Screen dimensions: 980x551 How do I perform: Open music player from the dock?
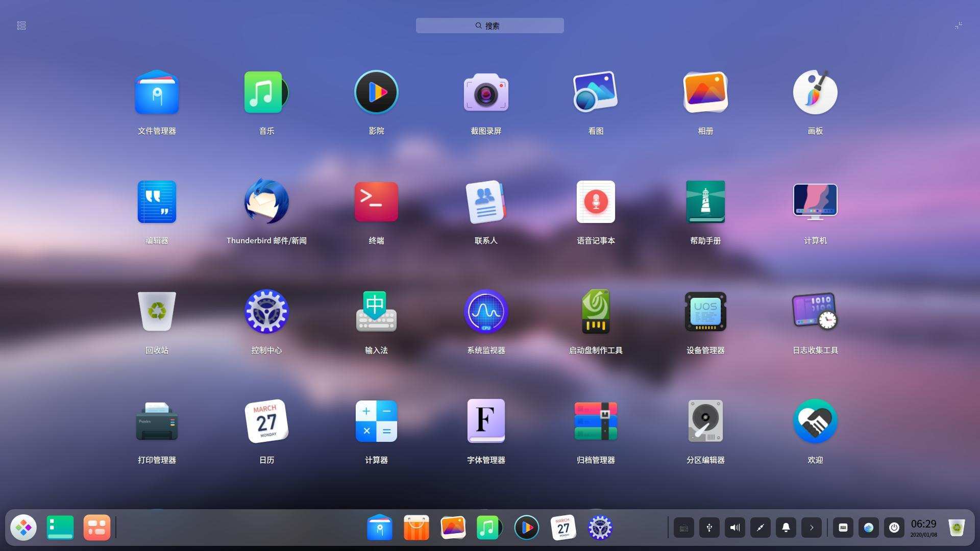[489, 528]
